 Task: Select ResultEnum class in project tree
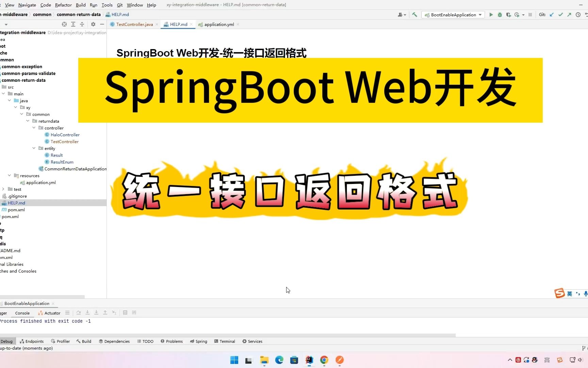pyautogui.click(x=62, y=162)
